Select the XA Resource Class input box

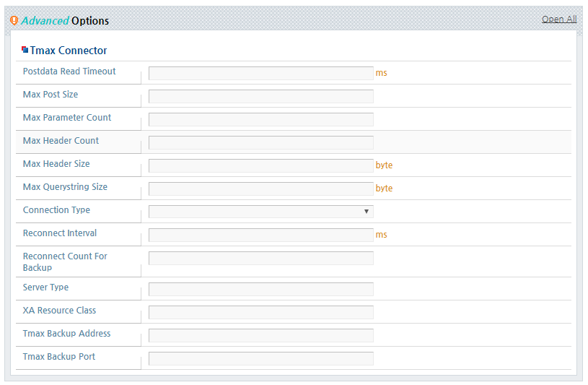coord(261,312)
